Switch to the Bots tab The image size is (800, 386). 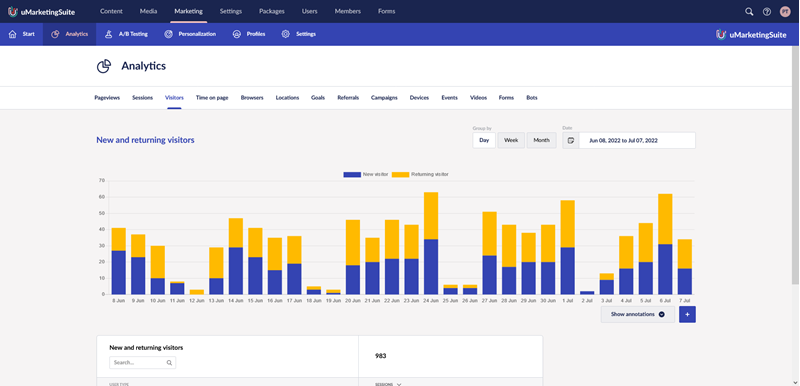[532, 98]
